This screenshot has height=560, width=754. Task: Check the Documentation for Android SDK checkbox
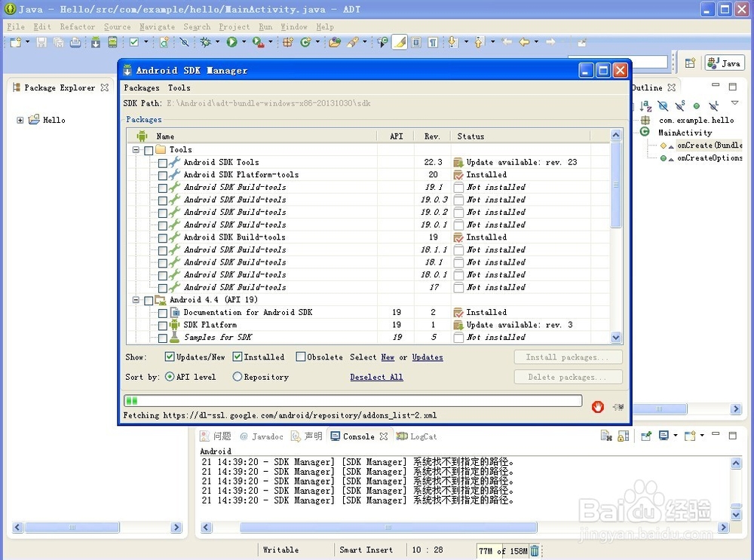(x=163, y=313)
